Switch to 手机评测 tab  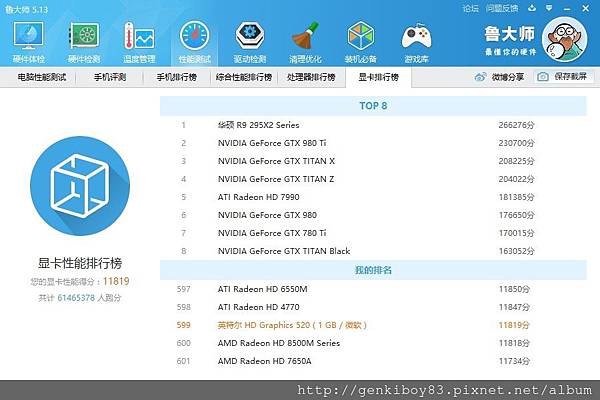(110, 77)
